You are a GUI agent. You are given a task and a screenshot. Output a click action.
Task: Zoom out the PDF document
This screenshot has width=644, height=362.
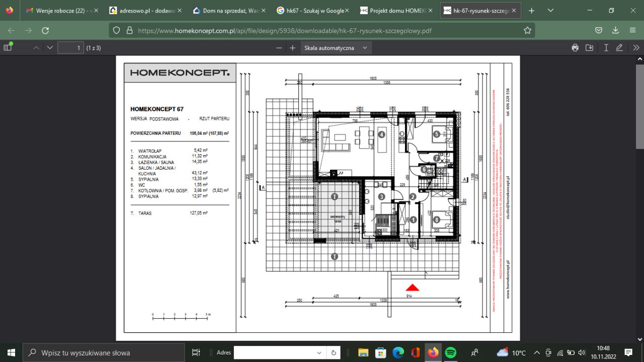[x=279, y=48]
